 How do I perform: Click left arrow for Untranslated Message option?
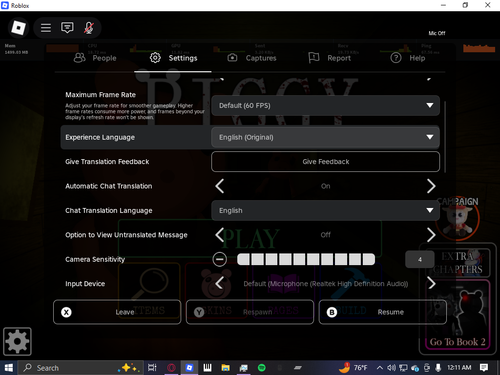(220, 235)
